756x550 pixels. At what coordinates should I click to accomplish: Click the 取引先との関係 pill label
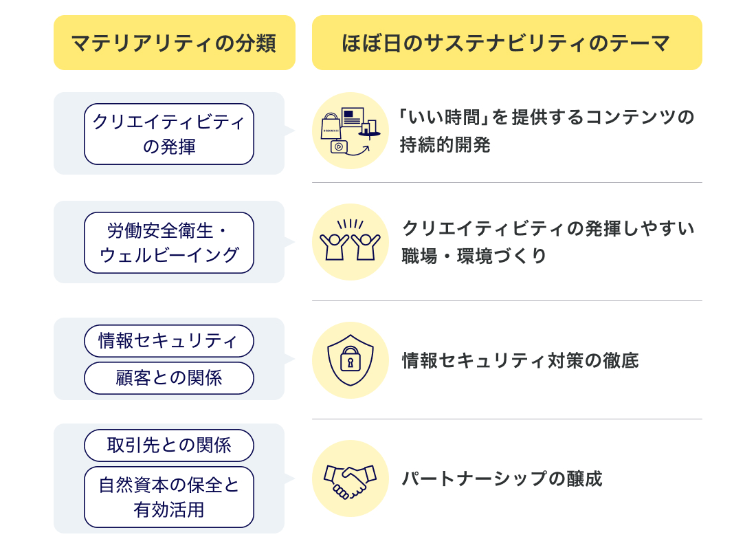pos(169,445)
